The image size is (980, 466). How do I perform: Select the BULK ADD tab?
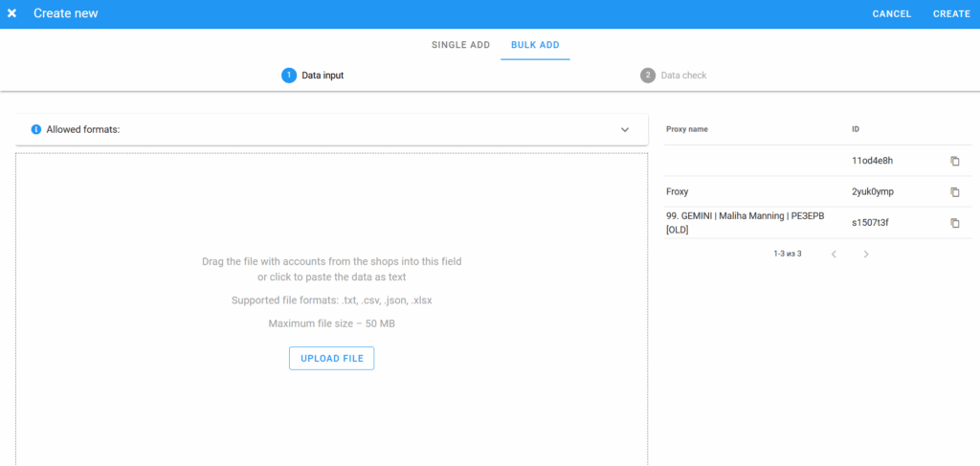click(x=535, y=45)
